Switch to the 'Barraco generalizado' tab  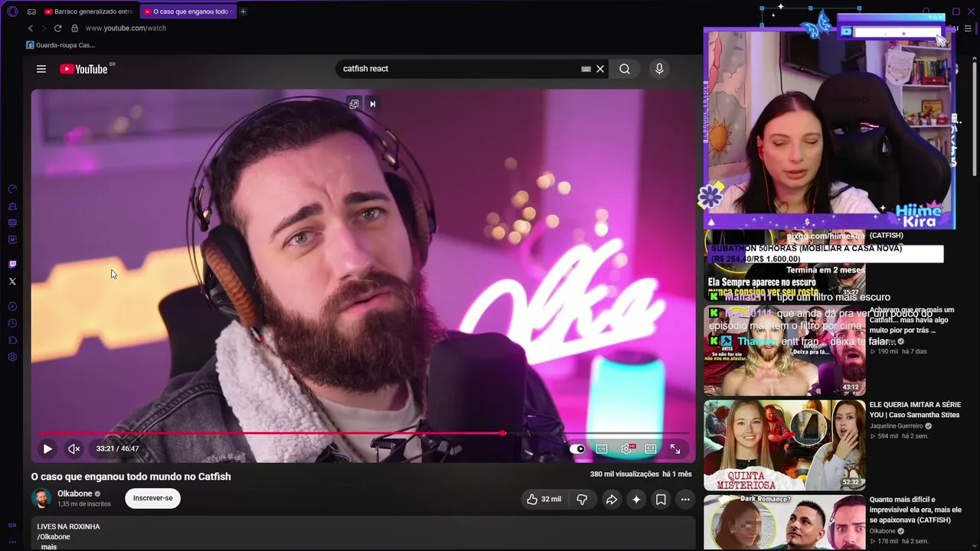coord(89,11)
